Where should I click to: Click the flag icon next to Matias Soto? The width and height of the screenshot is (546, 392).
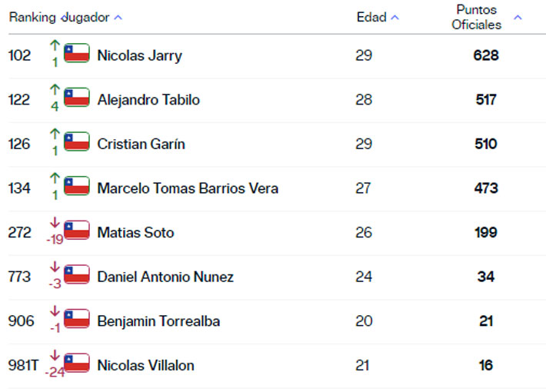[x=77, y=231]
